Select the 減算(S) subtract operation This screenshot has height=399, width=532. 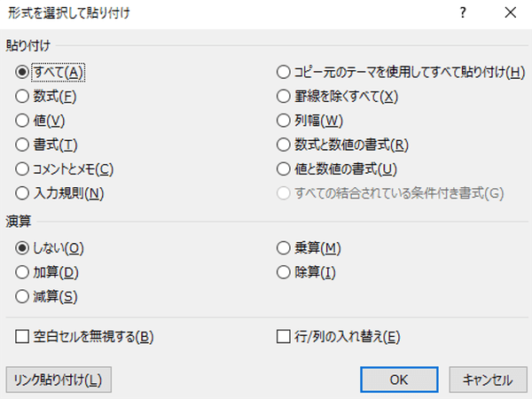(x=23, y=295)
